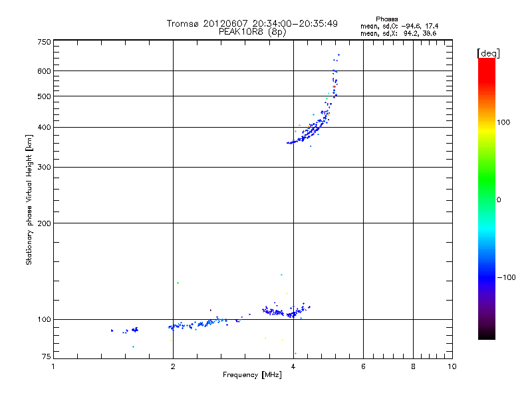This screenshot has width=532, height=399.
Task: Click the 'mean, sd,X: 94.2, 38.6' statistics line
Action: pyautogui.click(x=398, y=33)
